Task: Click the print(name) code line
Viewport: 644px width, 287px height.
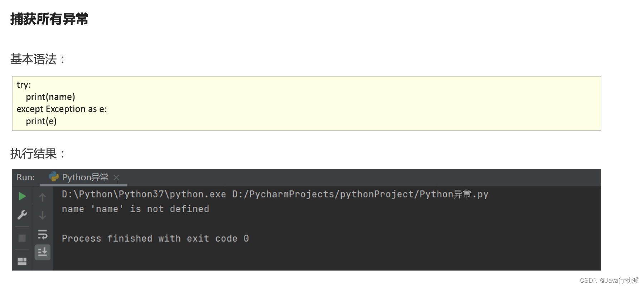Action: 51,97
